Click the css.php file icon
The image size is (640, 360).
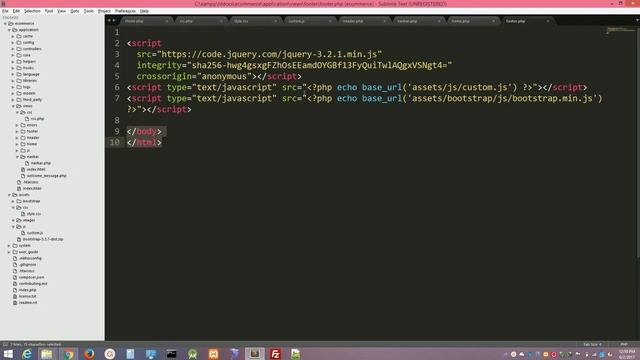(x=27, y=118)
